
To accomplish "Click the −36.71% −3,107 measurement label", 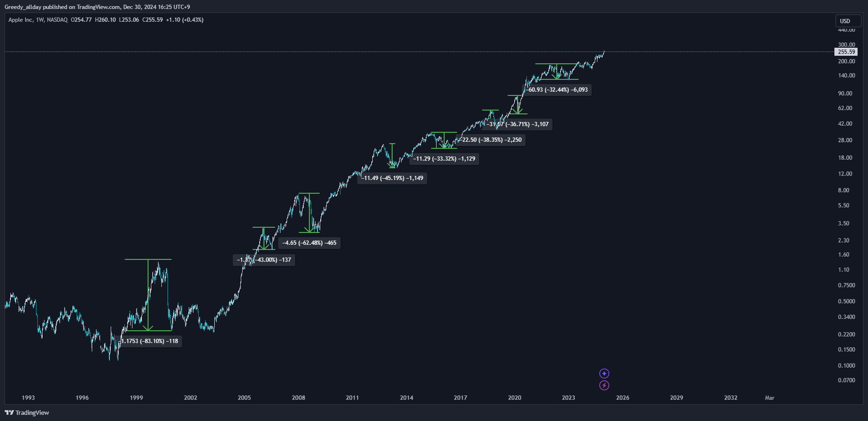I will tap(517, 124).
